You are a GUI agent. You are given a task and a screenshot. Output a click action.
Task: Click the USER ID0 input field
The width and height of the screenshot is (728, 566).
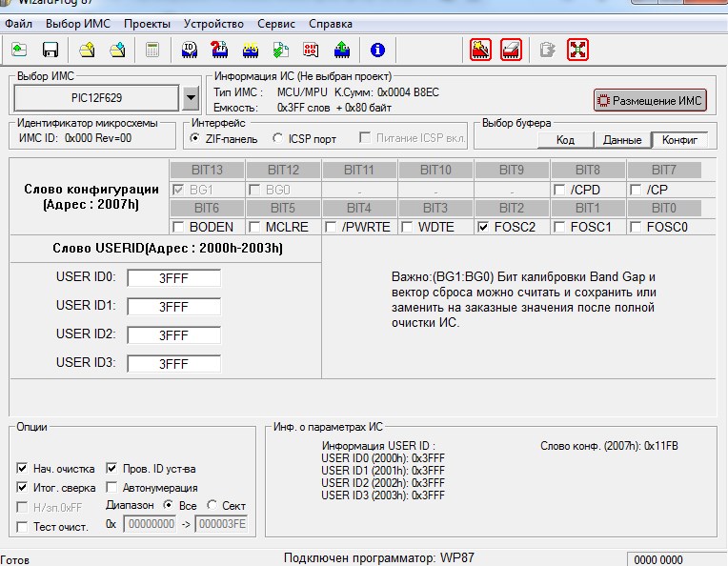(x=174, y=278)
